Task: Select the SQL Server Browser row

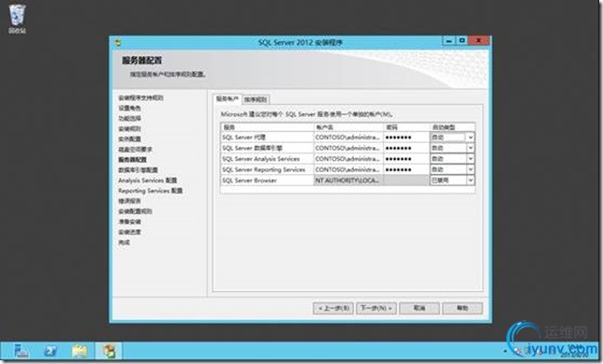Action: (x=267, y=181)
